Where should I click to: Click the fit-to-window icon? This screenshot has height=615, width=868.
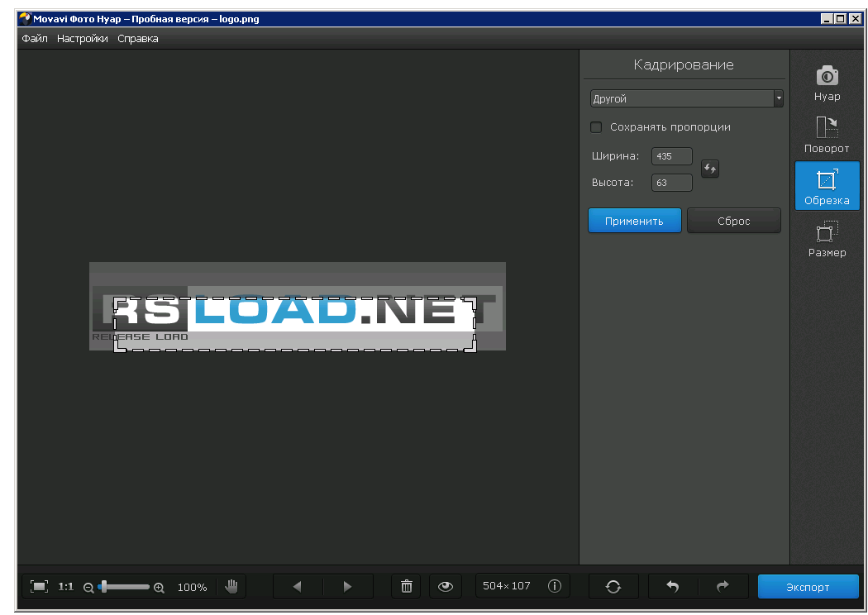point(39,586)
